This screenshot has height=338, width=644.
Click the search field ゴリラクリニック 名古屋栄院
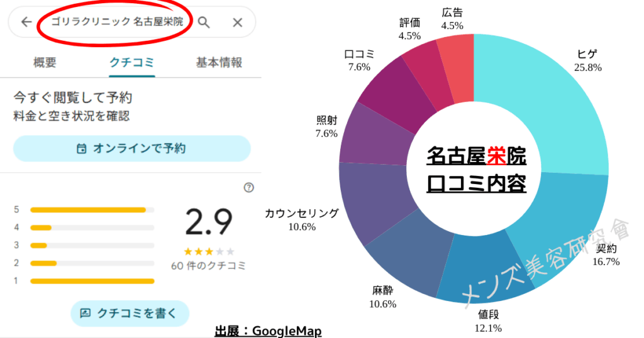117,22
